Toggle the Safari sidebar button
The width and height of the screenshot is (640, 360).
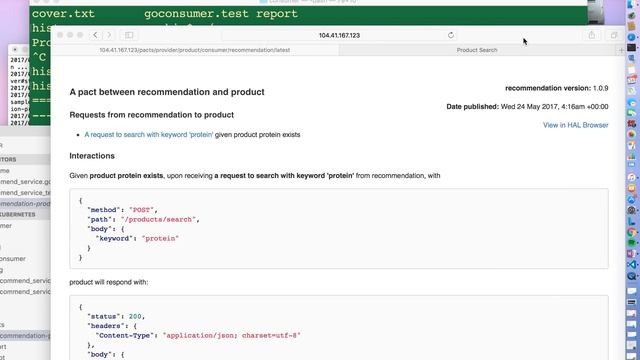pyautogui.click(x=129, y=35)
